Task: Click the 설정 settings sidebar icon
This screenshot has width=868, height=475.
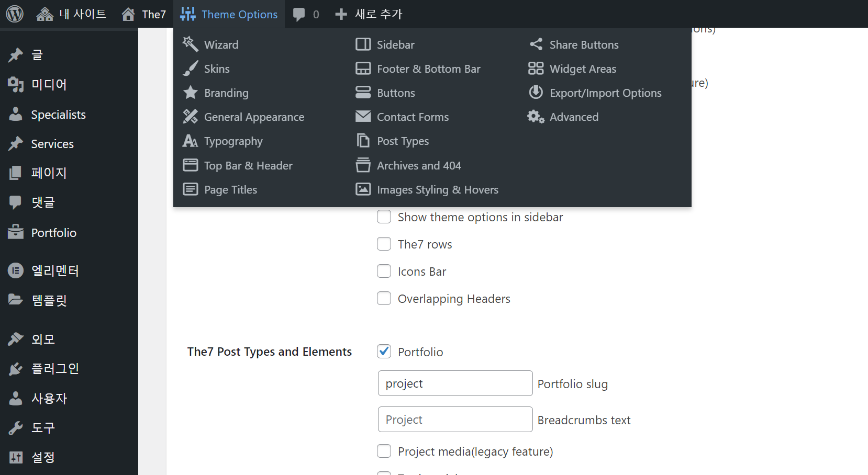Action: click(x=16, y=457)
